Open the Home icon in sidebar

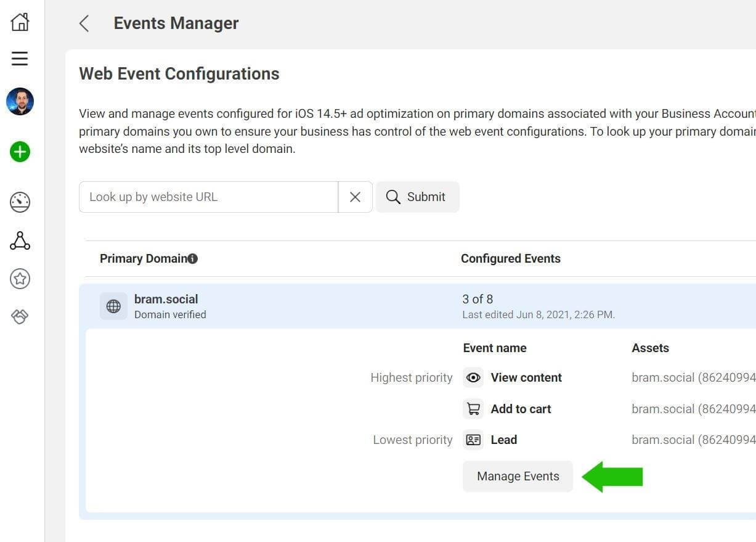[x=20, y=22]
